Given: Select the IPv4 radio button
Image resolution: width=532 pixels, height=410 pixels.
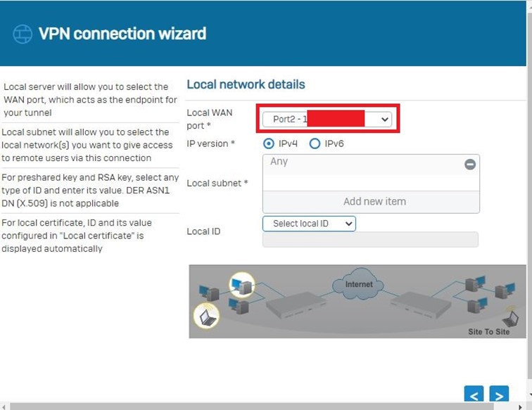Looking at the screenshot, I should pos(268,143).
